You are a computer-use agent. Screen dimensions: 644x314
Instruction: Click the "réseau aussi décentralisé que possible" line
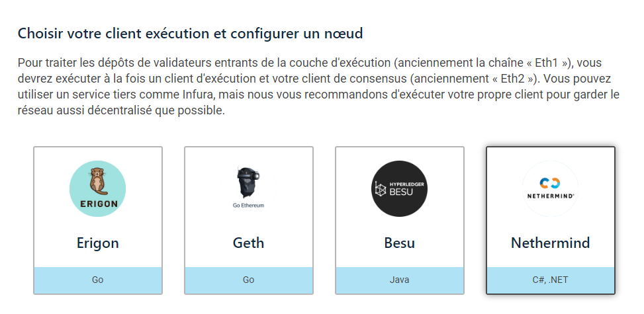pos(121,110)
